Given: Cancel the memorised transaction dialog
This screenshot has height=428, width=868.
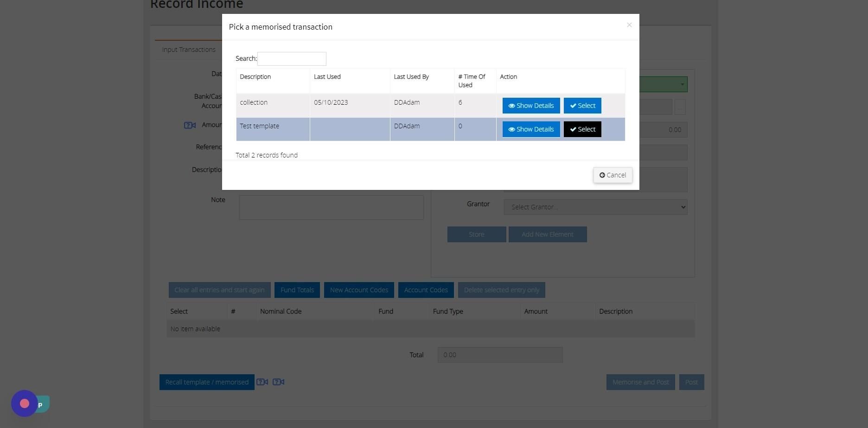Looking at the screenshot, I should tap(613, 175).
